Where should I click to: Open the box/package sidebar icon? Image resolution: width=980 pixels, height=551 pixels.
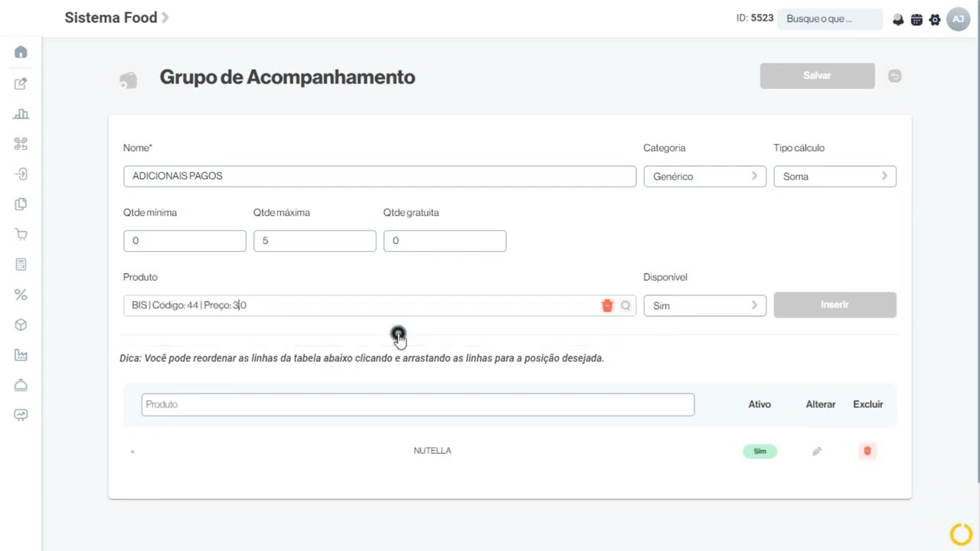pyautogui.click(x=21, y=324)
